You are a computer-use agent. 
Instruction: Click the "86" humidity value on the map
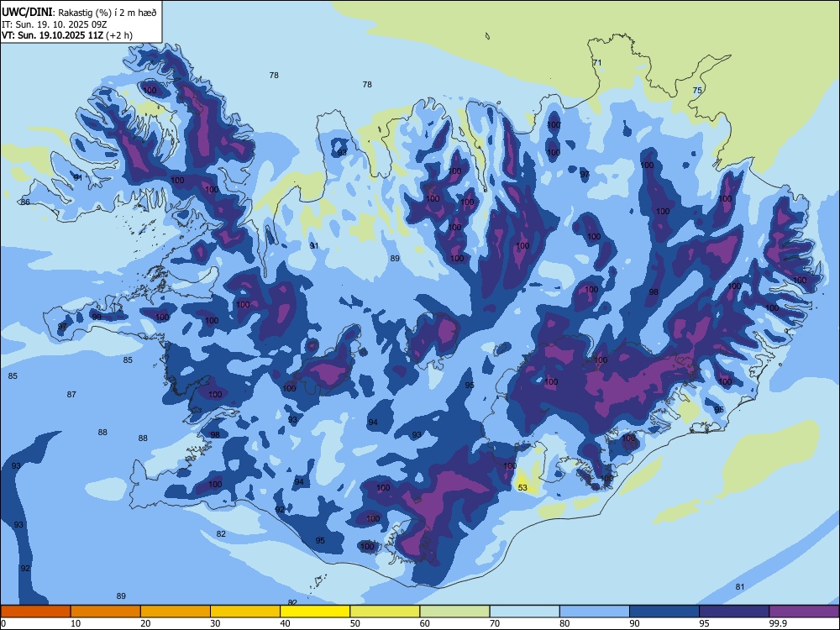25,202
